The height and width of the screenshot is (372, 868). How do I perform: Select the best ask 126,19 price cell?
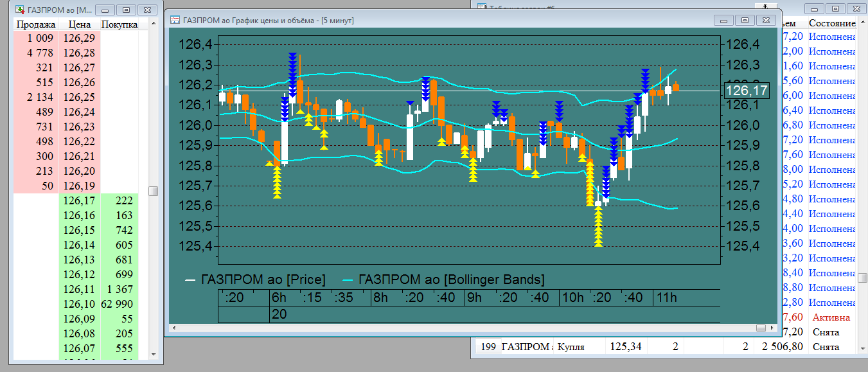pos(80,186)
